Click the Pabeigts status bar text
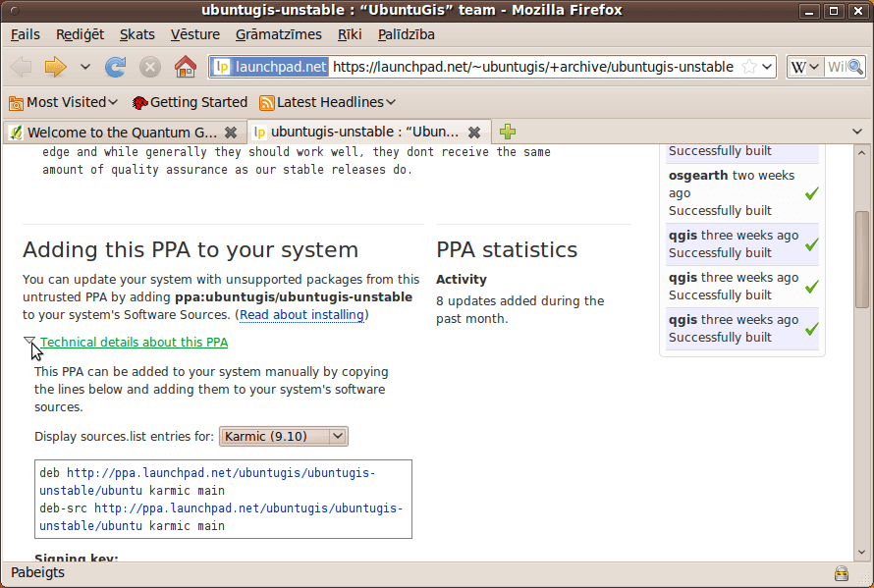This screenshot has width=874, height=588. click(37, 573)
